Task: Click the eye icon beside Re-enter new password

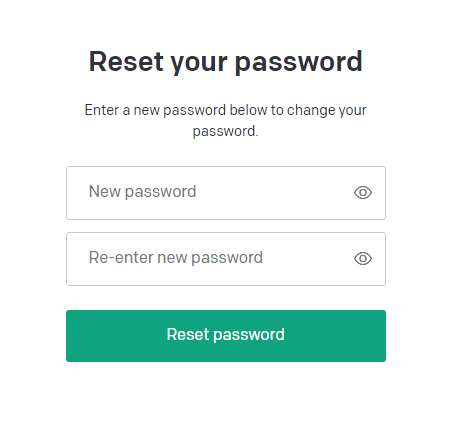Action: point(363,259)
